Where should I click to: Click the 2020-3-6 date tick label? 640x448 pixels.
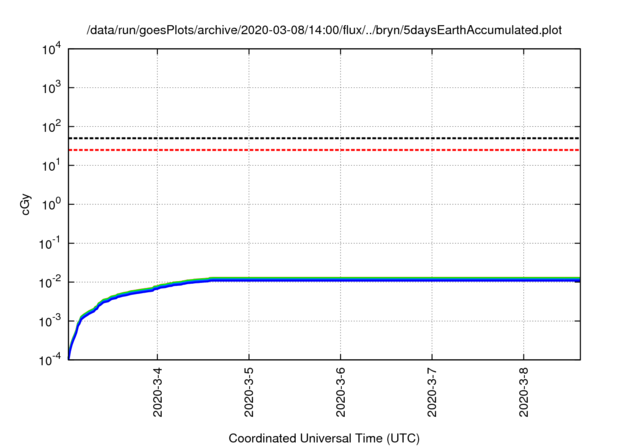340,392
